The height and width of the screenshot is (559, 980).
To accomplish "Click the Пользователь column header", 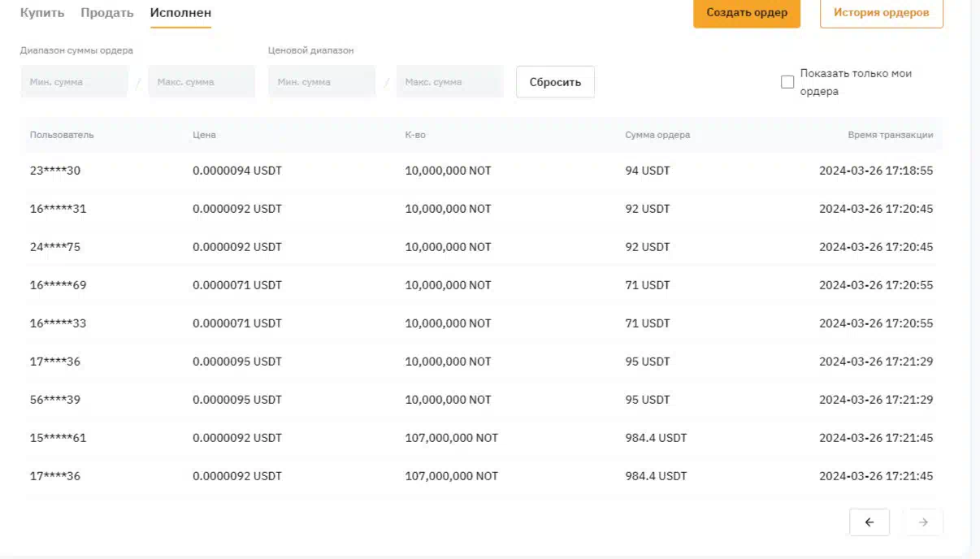I will pos(62,135).
